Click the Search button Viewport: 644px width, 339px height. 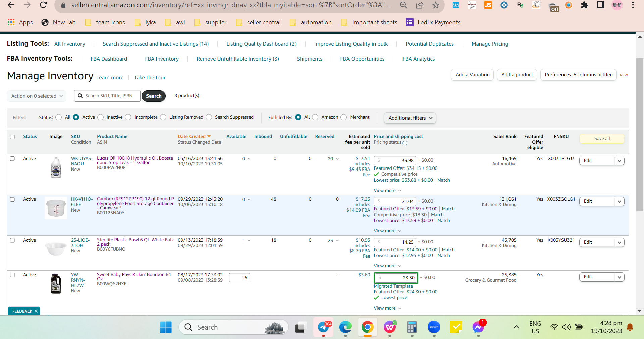pos(154,96)
